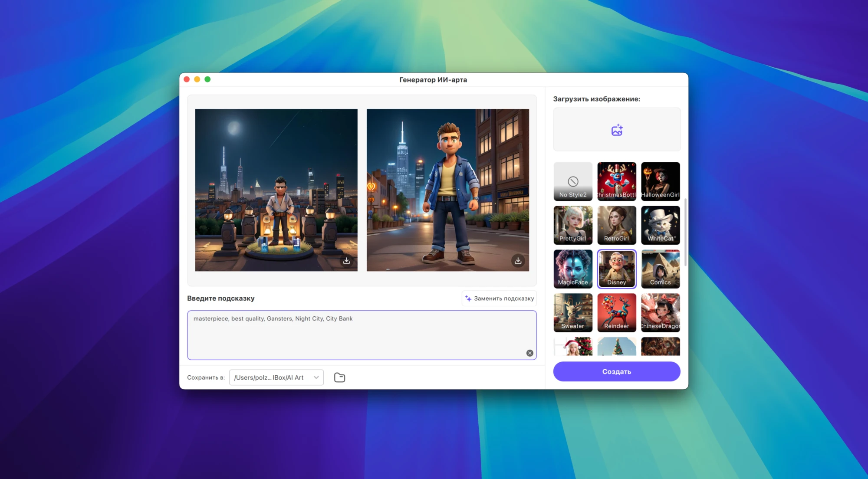Viewport: 868px width, 479px height.
Task: Select the No Style2 icon tile
Action: coord(573,181)
